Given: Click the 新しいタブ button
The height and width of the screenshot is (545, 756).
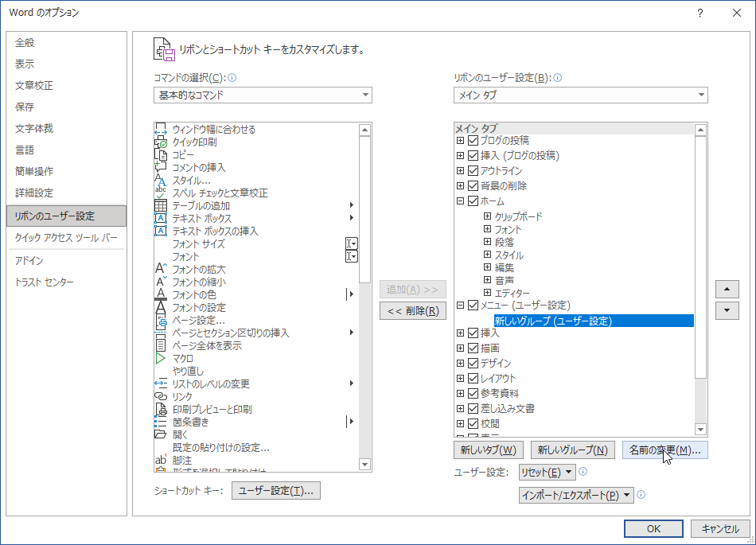Looking at the screenshot, I should (489, 450).
